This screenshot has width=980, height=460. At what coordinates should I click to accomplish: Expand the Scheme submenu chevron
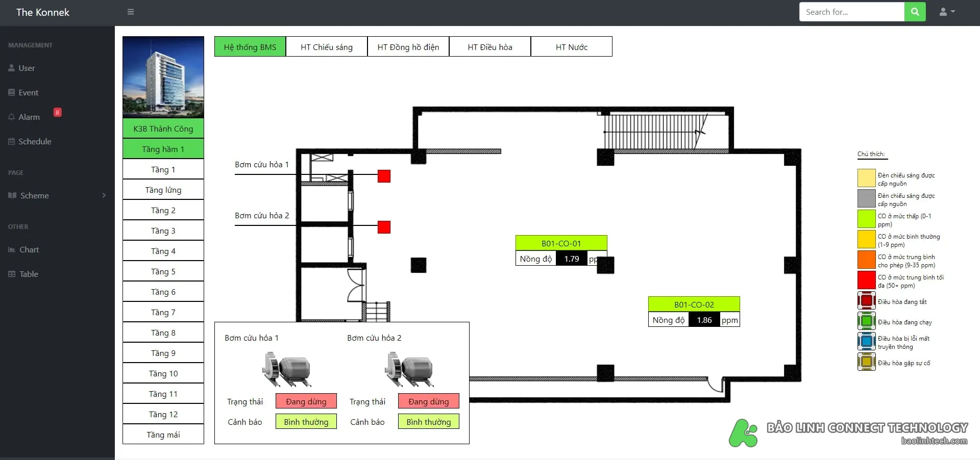[104, 195]
